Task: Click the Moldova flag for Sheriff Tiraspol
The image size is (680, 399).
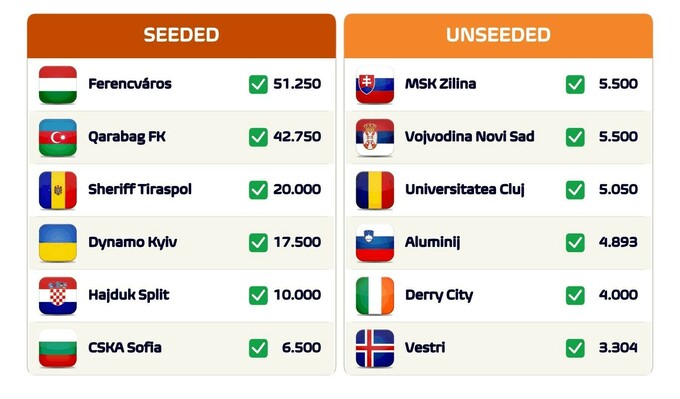Action: click(x=58, y=190)
